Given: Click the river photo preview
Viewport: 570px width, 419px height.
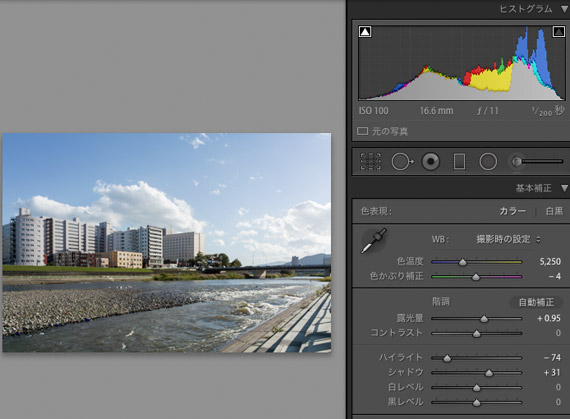Looking at the screenshot, I should (x=167, y=242).
